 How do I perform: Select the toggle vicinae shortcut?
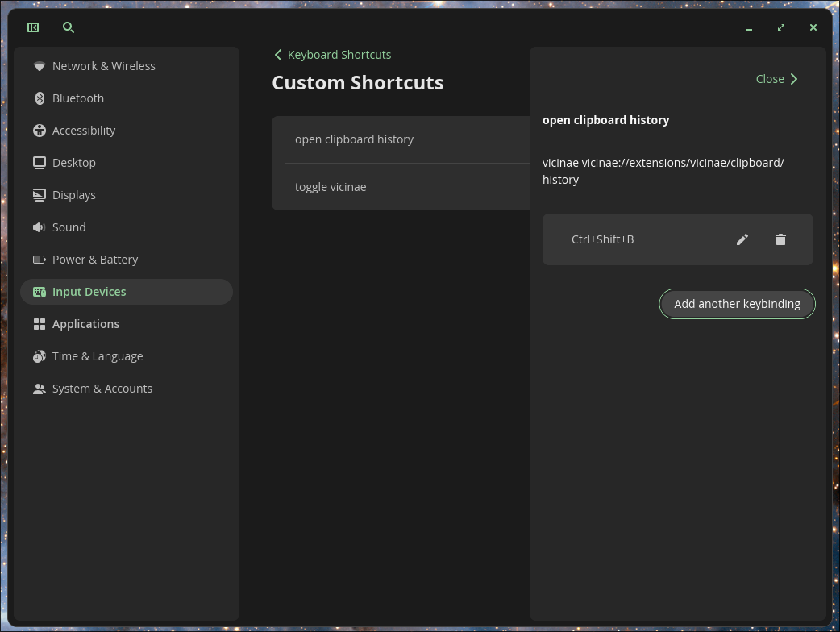[x=331, y=187]
